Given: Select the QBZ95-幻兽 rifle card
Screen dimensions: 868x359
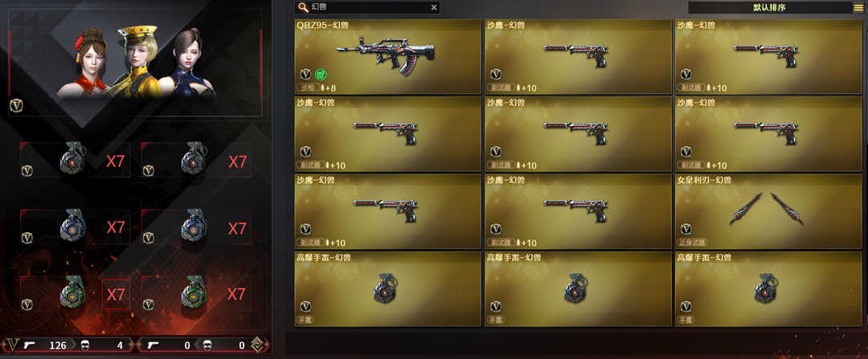Looking at the screenshot, I should click(388, 56).
